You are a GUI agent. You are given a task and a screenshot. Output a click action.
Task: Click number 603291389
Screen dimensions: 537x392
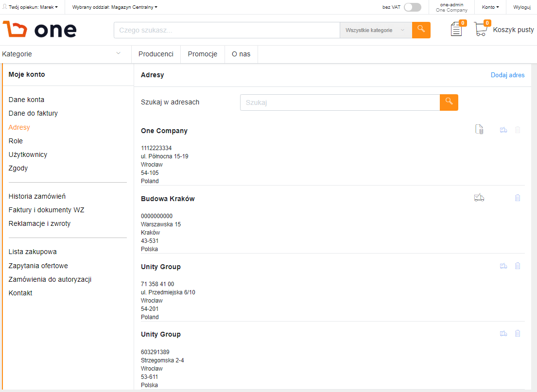click(x=155, y=352)
